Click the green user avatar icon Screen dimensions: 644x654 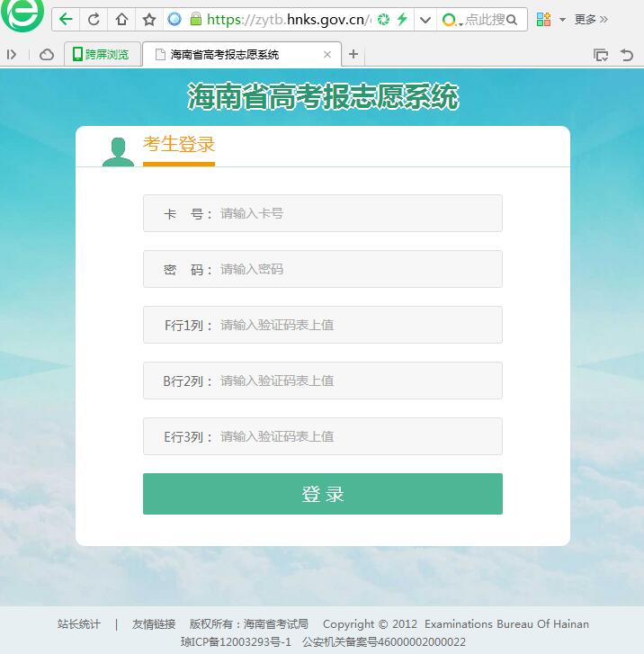point(118,151)
